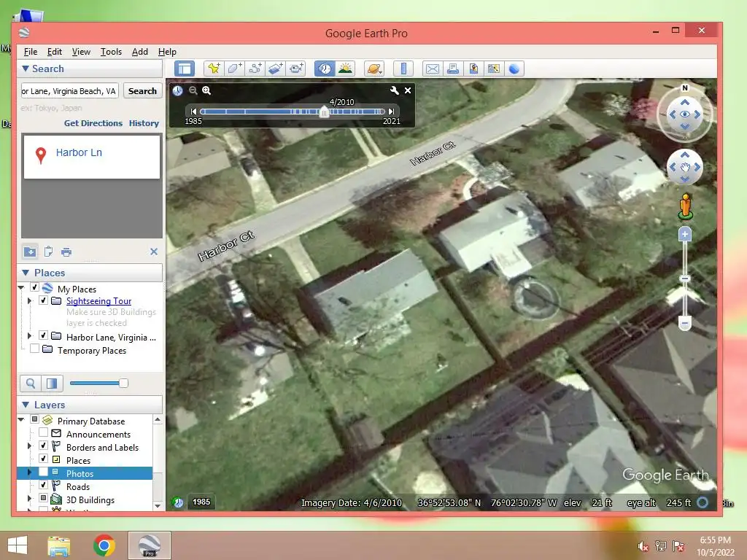The image size is (747, 560).
Task: Collapse the Primary Database node
Action: 21,419
